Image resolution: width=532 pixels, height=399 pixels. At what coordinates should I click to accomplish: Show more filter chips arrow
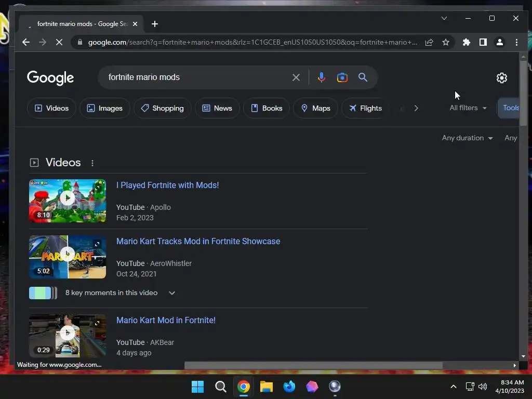pyautogui.click(x=416, y=108)
